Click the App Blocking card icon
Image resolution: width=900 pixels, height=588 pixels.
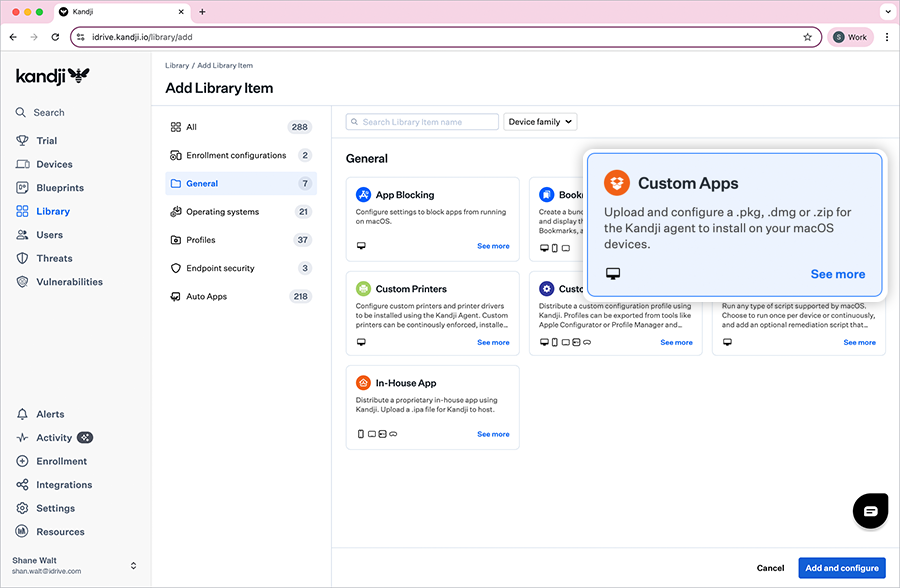click(363, 195)
